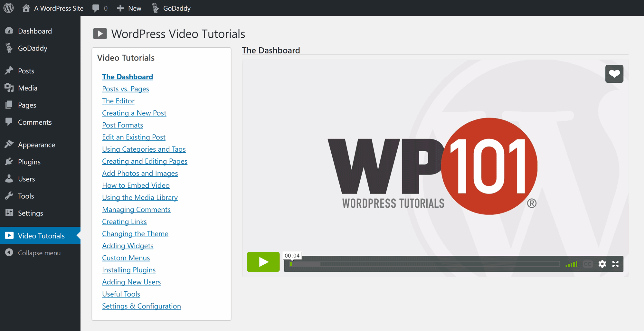644x331 pixels.
Task: Open the Appearance menu label
Action: pos(36,145)
